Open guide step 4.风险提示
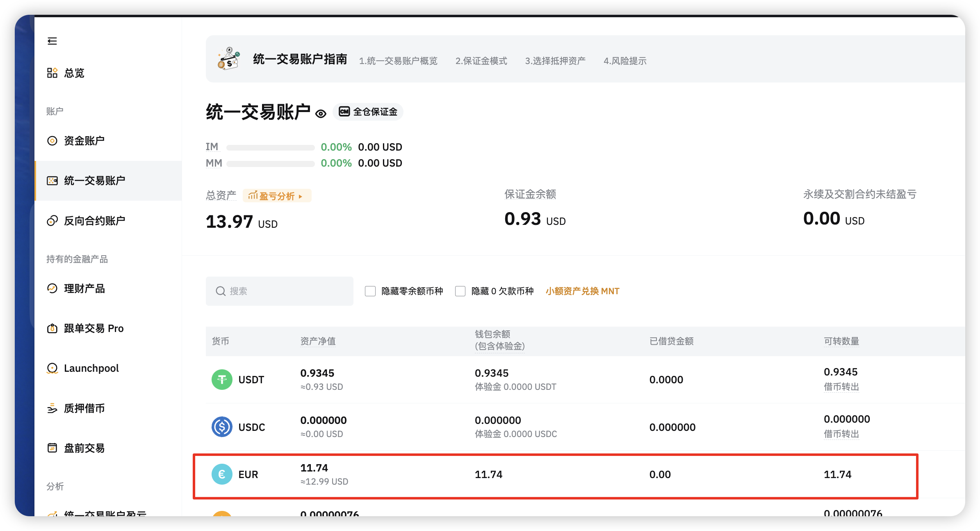 click(x=625, y=61)
